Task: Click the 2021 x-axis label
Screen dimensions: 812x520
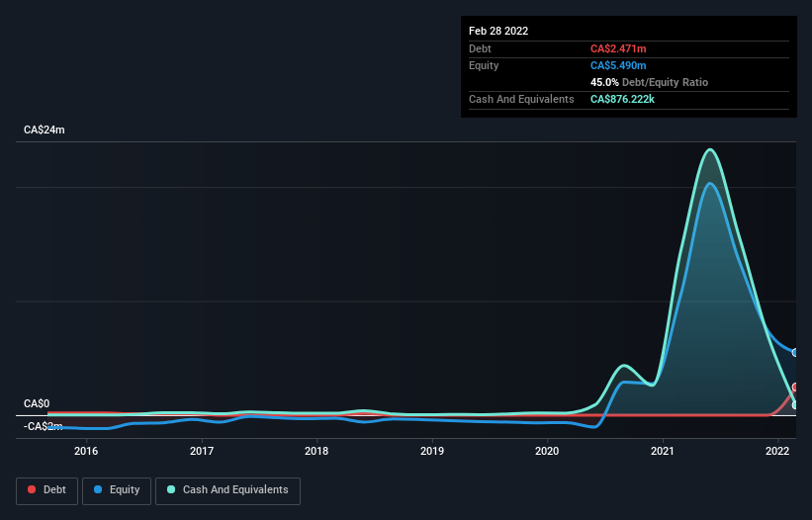Action: pyautogui.click(x=663, y=451)
